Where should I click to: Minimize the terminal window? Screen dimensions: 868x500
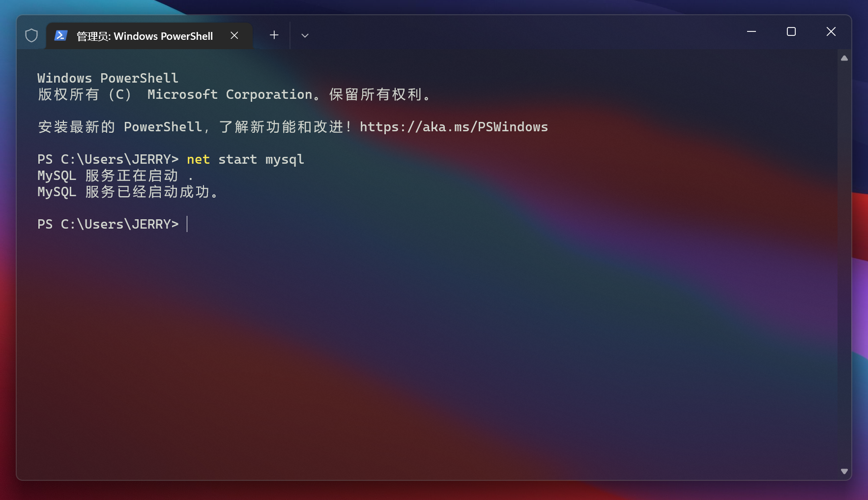click(751, 31)
